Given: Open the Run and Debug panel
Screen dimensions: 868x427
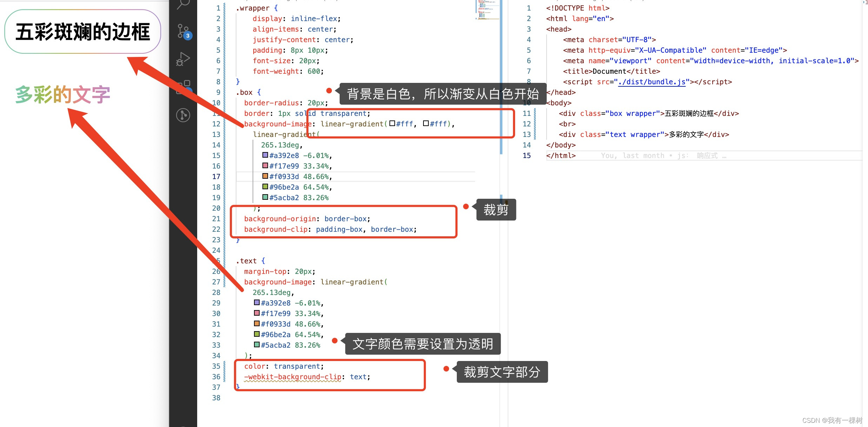Looking at the screenshot, I should point(183,59).
